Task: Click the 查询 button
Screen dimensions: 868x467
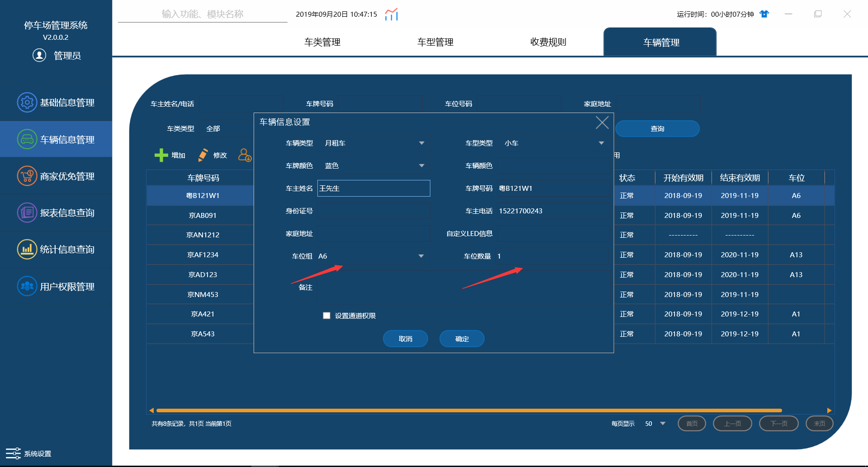Action: point(657,128)
